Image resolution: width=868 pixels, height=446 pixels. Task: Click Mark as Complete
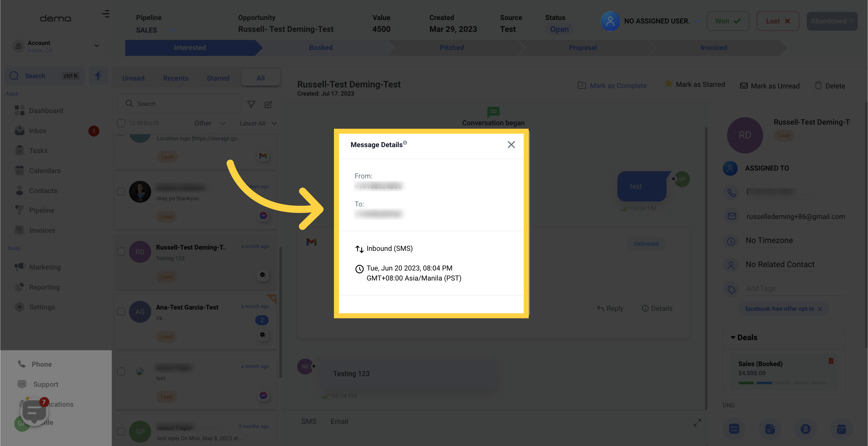pos(612,86)
